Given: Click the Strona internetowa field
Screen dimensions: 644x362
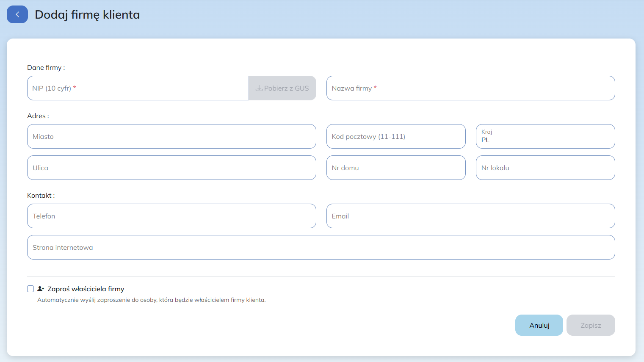Looking at the screenshot, I should (321, 247).
